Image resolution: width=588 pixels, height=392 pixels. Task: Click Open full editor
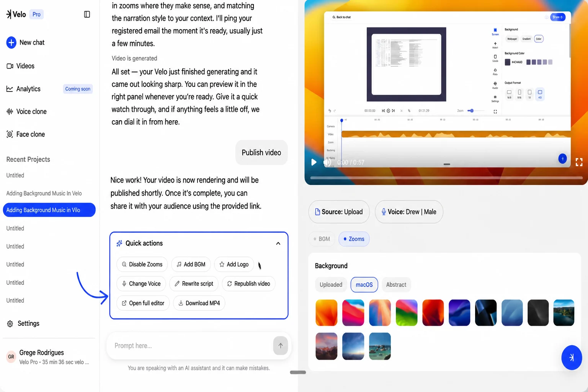143,303
